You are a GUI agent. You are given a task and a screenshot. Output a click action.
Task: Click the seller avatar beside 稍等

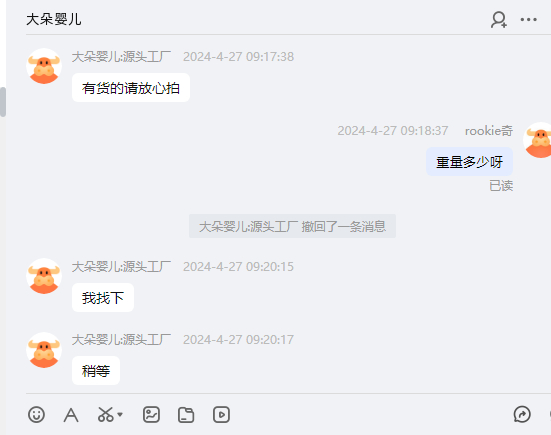(44, 350)
